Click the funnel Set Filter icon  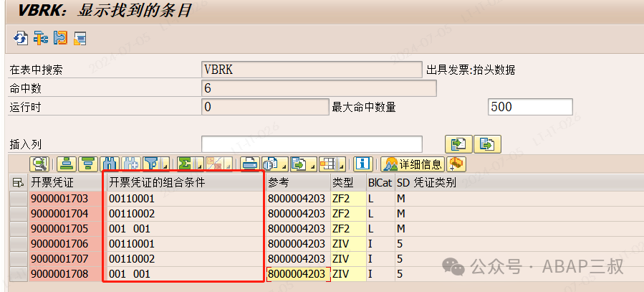point(153,164)
